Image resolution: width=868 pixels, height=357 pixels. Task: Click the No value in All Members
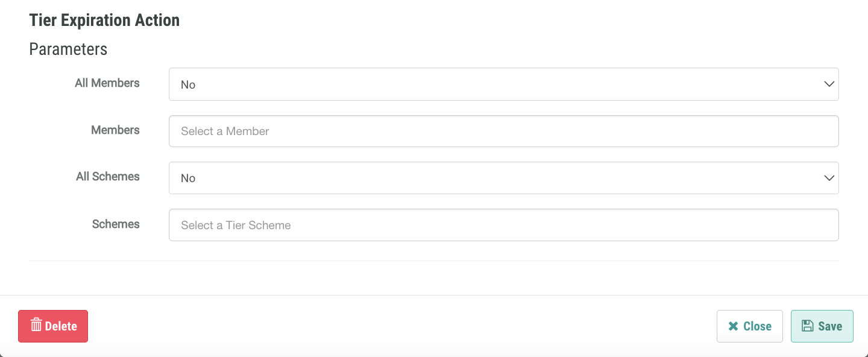tap(188, 85)
